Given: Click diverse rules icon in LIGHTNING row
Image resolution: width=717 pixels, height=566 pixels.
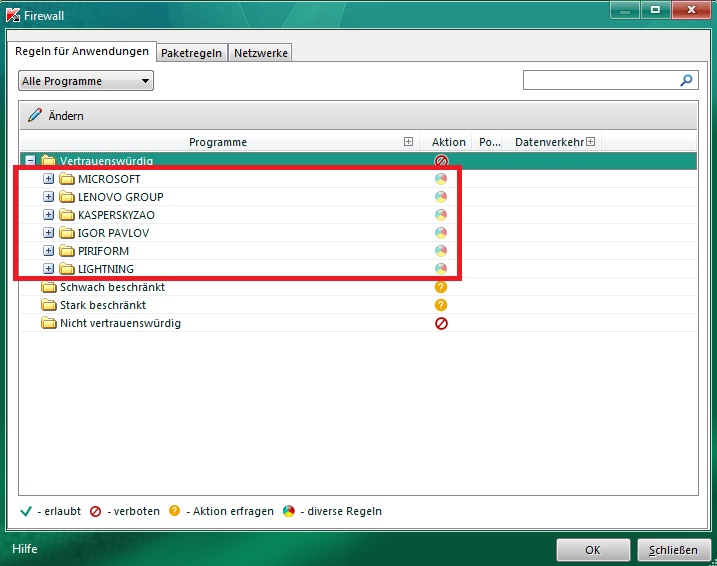Looking at the screenshot, I should click(x=441, y=269).
